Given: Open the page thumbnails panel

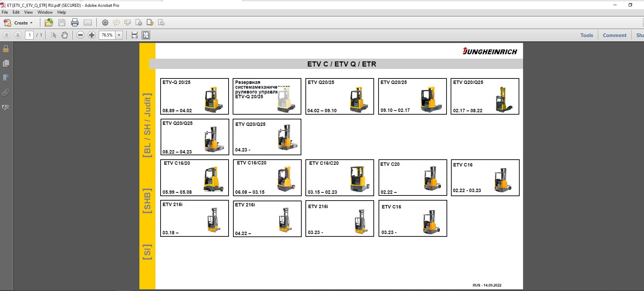Looking at the screenshot, I should [6, 63].
